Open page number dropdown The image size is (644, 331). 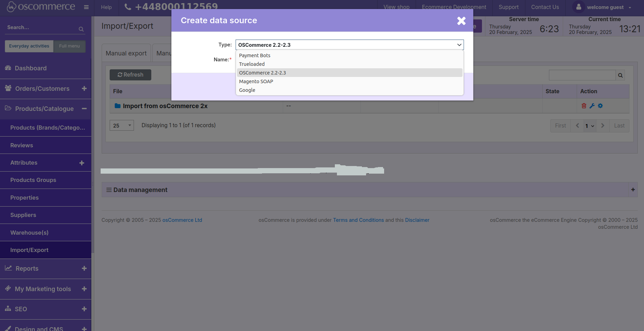click(590, 126)
